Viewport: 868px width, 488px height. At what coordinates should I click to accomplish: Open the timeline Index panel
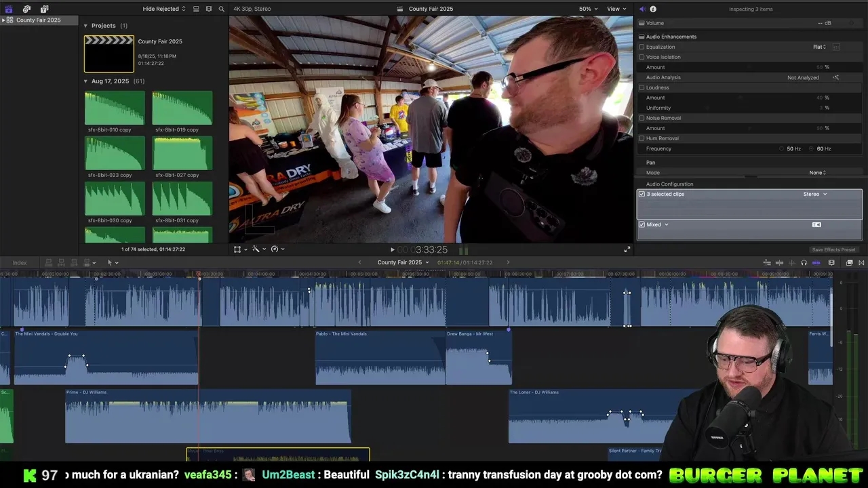pos(20,262)
